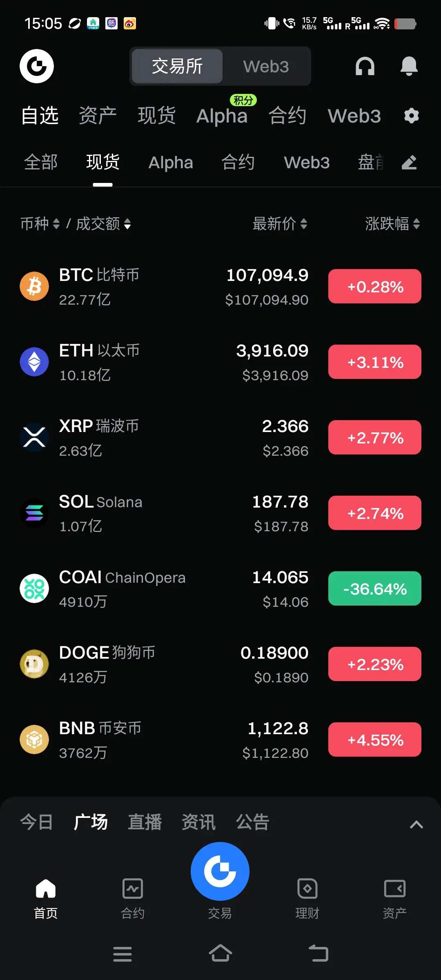Open the center trade button

[x=220, y=871]
